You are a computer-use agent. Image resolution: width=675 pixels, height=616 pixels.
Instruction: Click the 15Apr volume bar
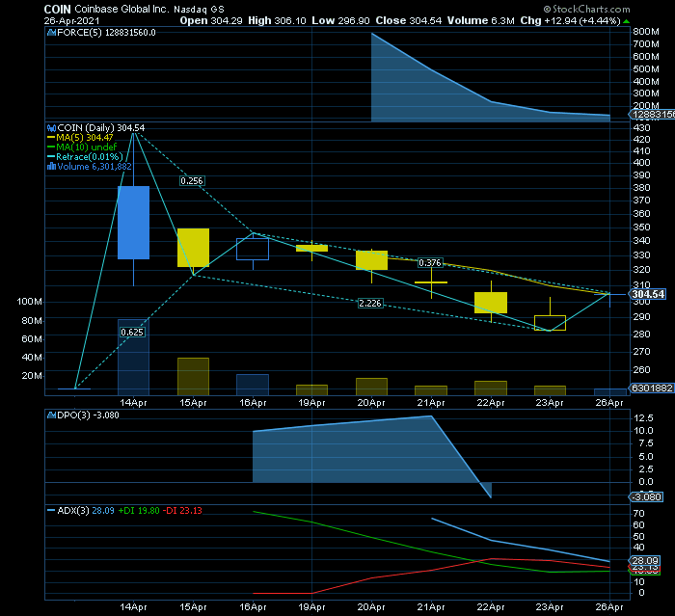pyautogui.click(x=193, y=377)
